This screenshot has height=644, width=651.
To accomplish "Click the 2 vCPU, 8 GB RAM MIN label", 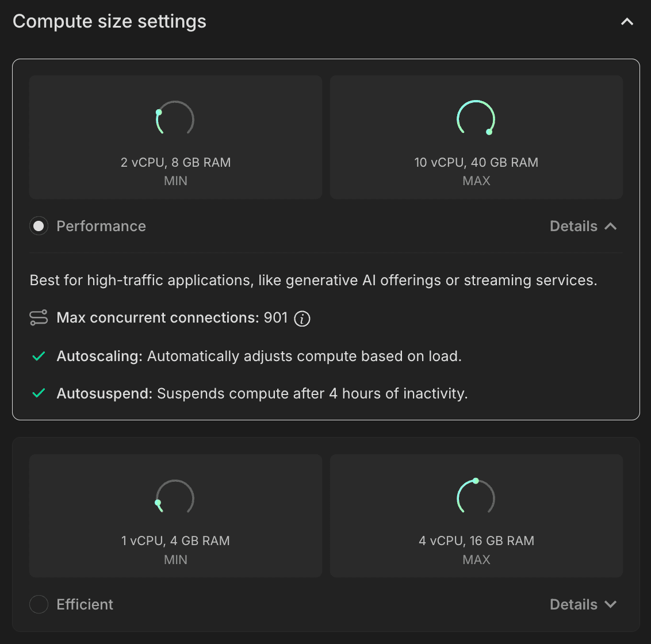I will tap(175, 162).
